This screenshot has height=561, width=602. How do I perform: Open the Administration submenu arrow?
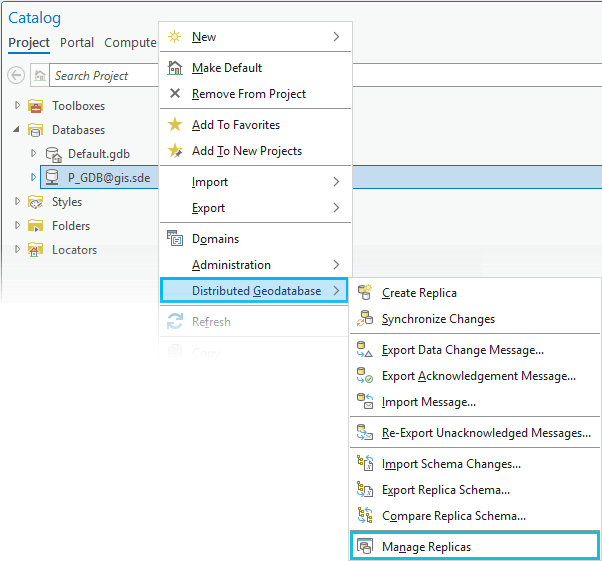coord(336,265)
